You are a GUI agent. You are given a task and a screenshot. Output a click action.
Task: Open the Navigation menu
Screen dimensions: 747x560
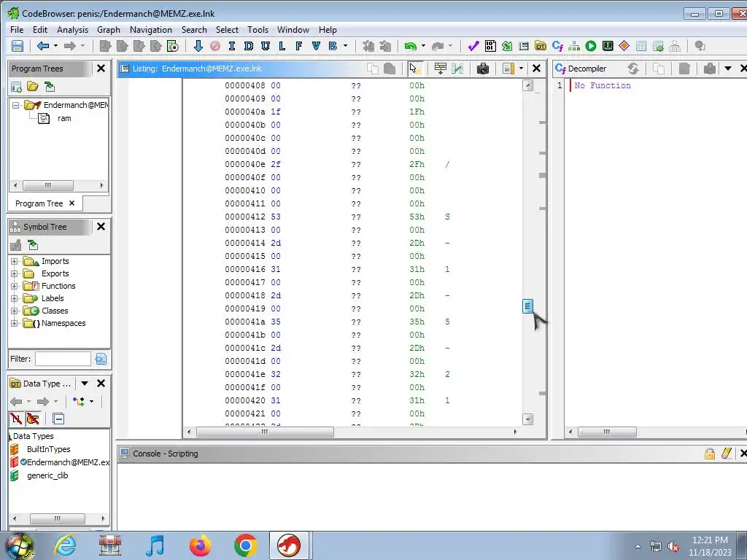pos(150,29)
